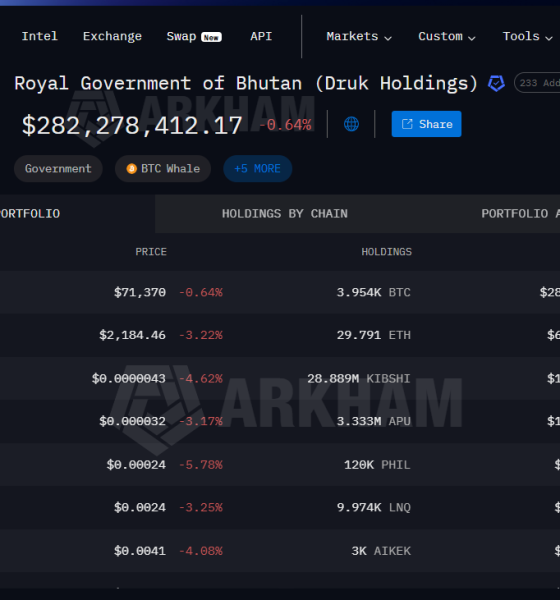Click the 28.889M KIBSHI holdings cell
This screenshot has height=600, width=560.
coord(359,378)
